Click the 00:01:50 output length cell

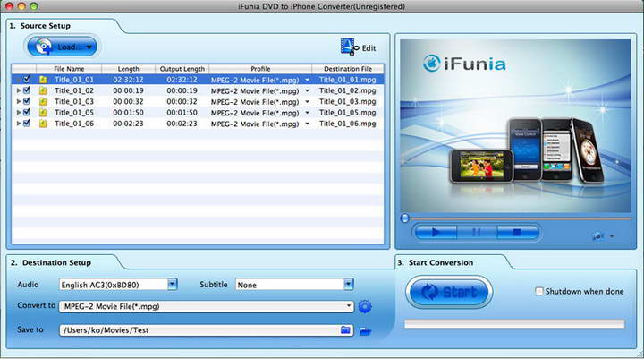click(182, 112)
